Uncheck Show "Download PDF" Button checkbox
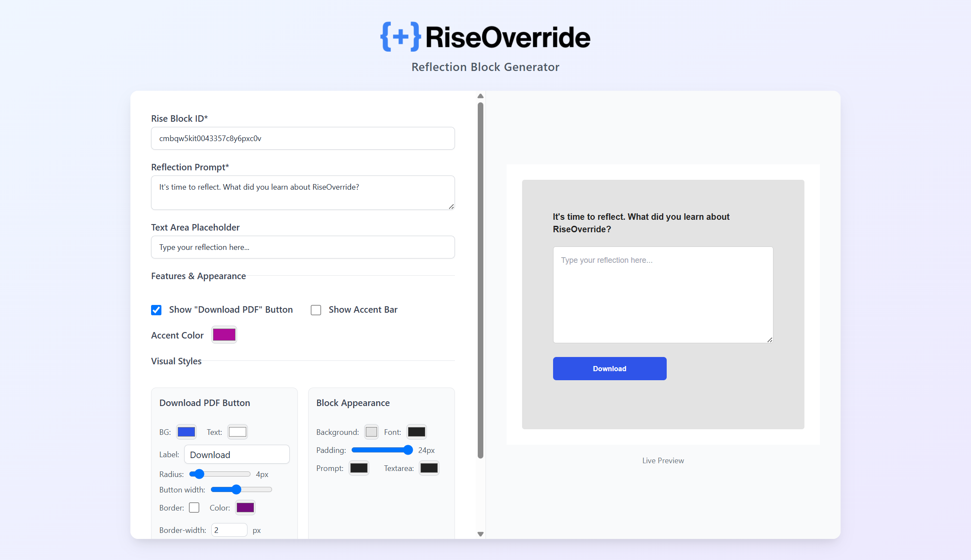Image resolution: width=971 pixels, height=560 pixels. pyautogui.click(x=156, y=310)
